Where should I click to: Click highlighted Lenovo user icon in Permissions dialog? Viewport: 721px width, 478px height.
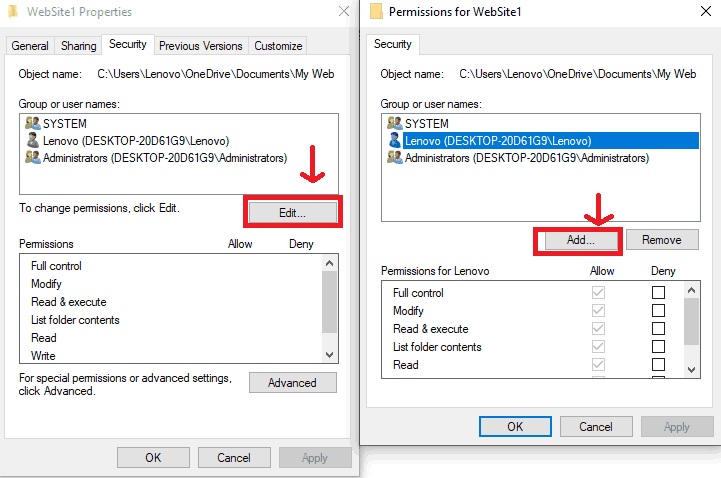[394, 141]
